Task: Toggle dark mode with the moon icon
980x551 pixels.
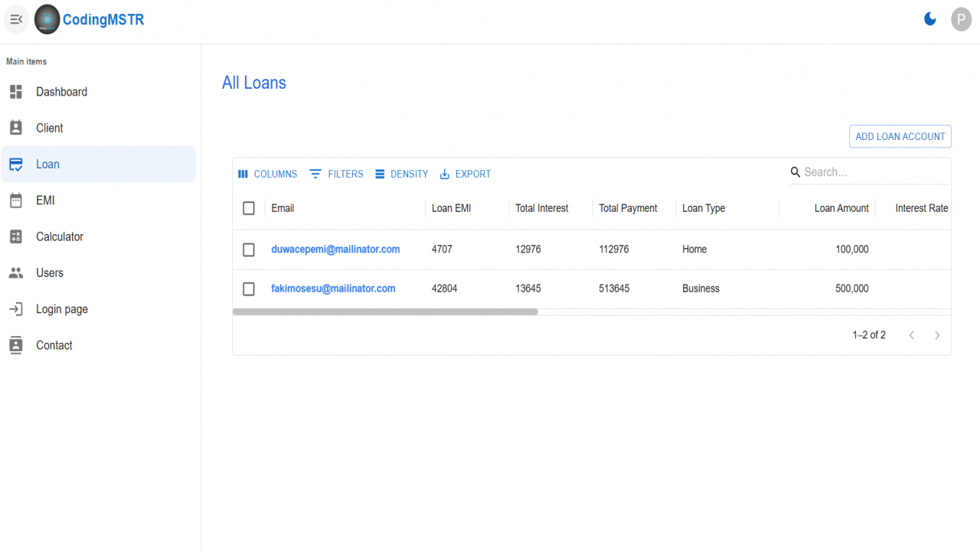Action: tap(930, 19)
